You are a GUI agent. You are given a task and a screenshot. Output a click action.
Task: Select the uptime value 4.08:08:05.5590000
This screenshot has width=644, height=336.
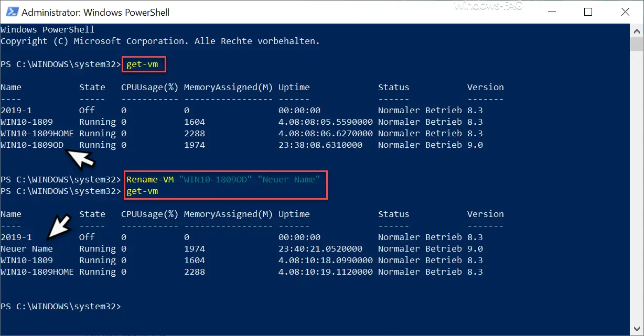(326, 122)
